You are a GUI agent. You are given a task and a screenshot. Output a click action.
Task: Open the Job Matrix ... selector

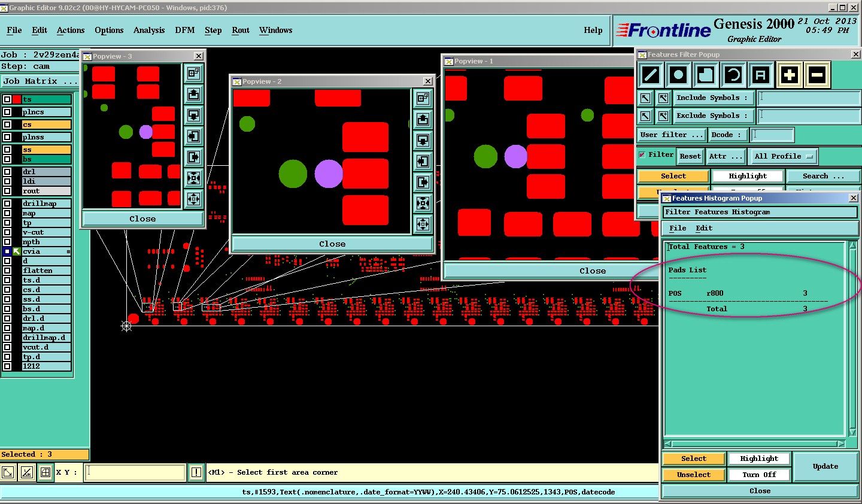point(40,81)
